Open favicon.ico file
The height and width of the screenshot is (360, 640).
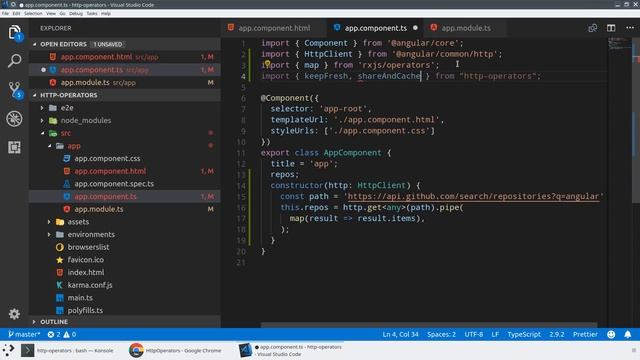pyautogui.click(x=86, y=260)
